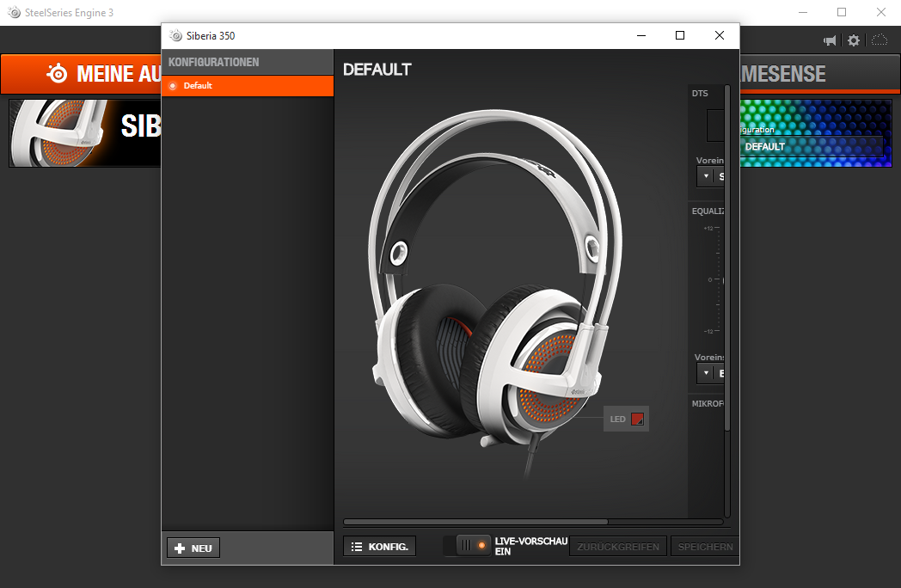Open settings gear in SteelSeries Engine window
Image resolution: width=901 pixels, height=588 pixels.
tap(854, 40)
